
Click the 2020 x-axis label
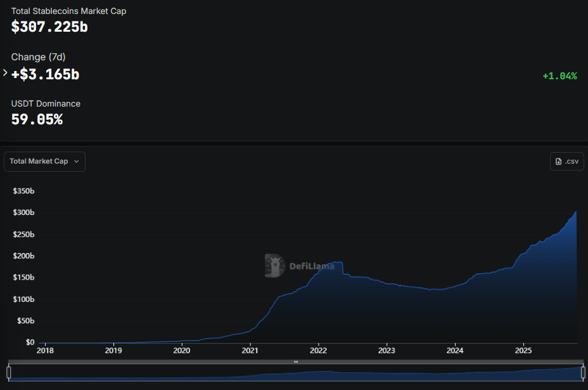(181, 351)
